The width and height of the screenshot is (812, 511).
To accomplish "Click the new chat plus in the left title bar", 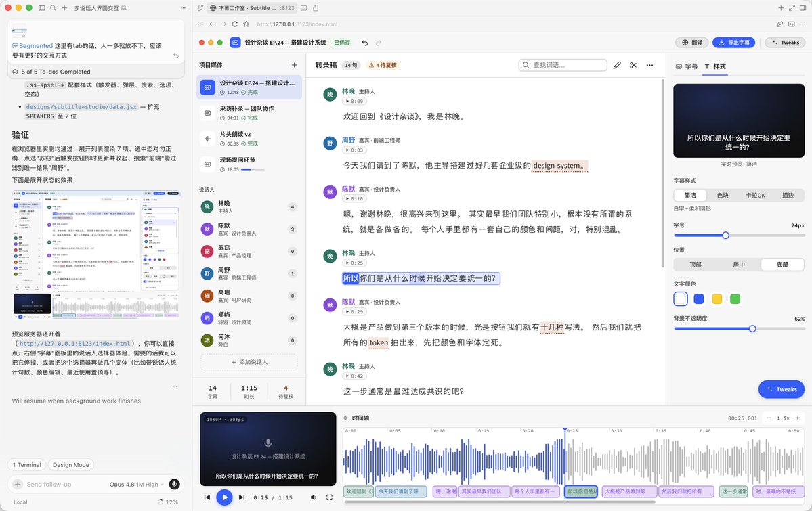I will tap(64, 8).
